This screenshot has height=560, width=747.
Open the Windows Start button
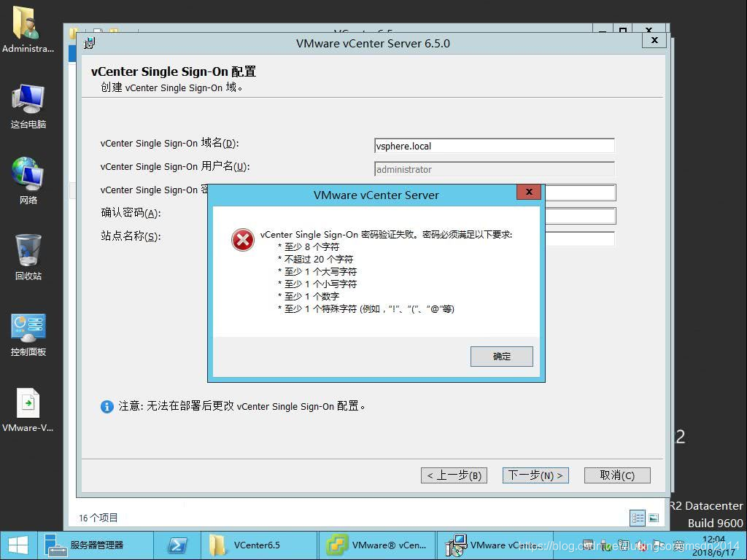pos(18,545)
